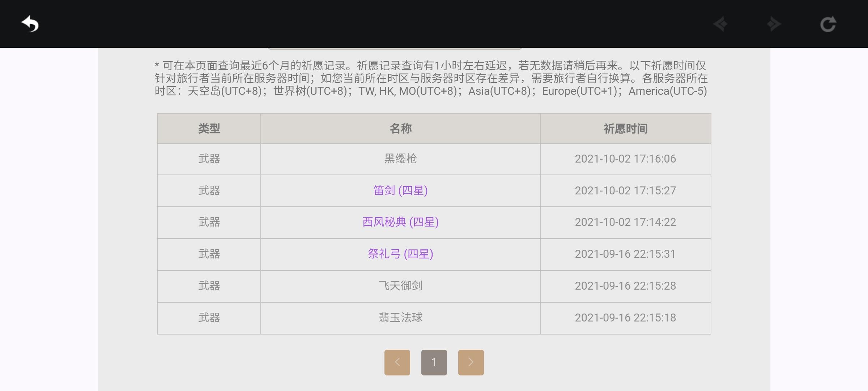Viewport: 868px width, 391px height.
Task: Click timestamp 2021-09-16 22:15:18
Action: click(625, 318)
